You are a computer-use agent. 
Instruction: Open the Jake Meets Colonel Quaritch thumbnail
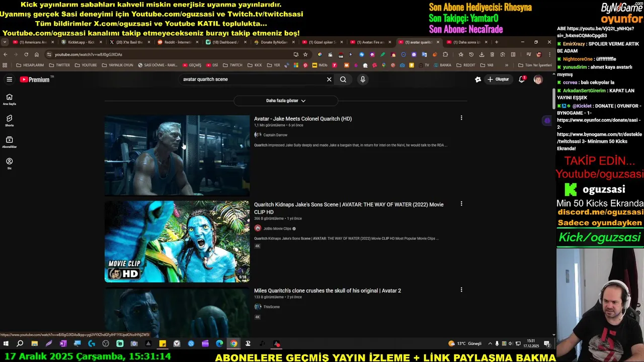click(177, 155)
